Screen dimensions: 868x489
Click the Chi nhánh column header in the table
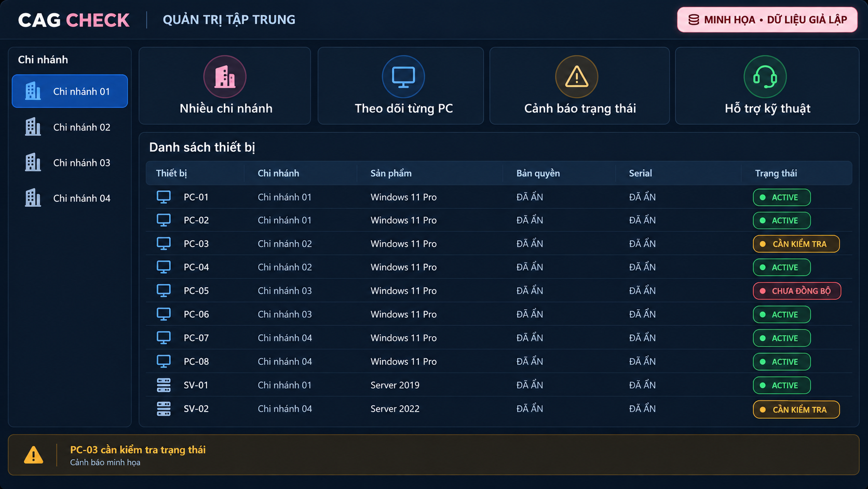278,173
